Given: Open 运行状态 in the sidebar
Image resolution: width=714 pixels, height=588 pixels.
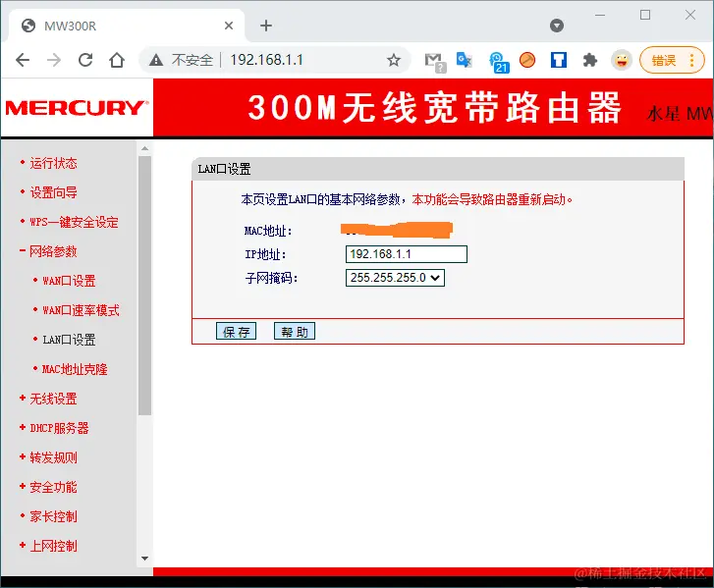Looking at the screenshot, I should (x=53, y=163).
